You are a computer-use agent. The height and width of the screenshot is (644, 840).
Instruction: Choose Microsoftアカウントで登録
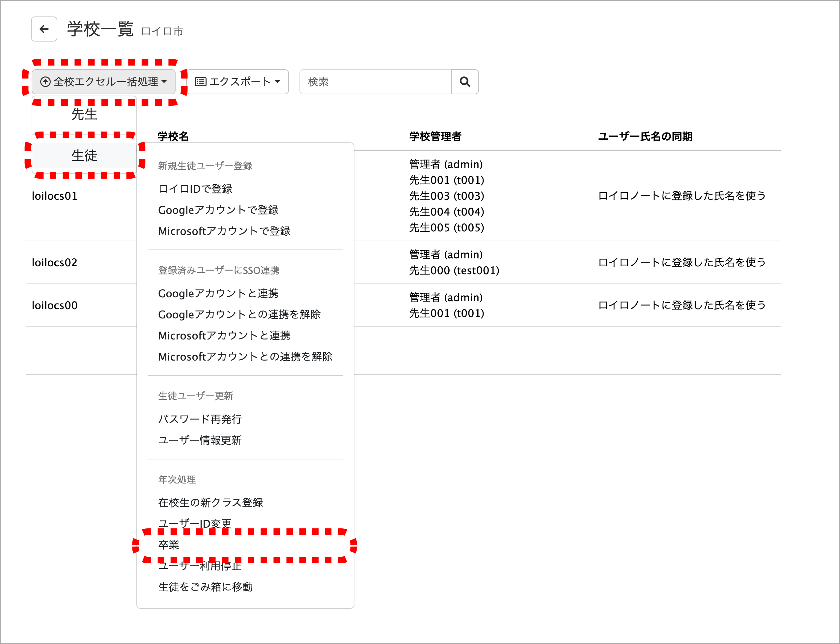coord(224,231)
